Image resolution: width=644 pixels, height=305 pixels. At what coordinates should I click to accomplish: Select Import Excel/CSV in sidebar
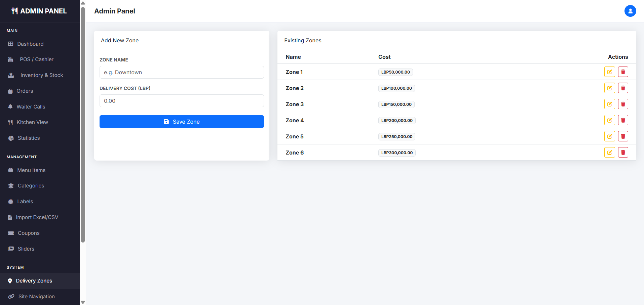point(37,217)
